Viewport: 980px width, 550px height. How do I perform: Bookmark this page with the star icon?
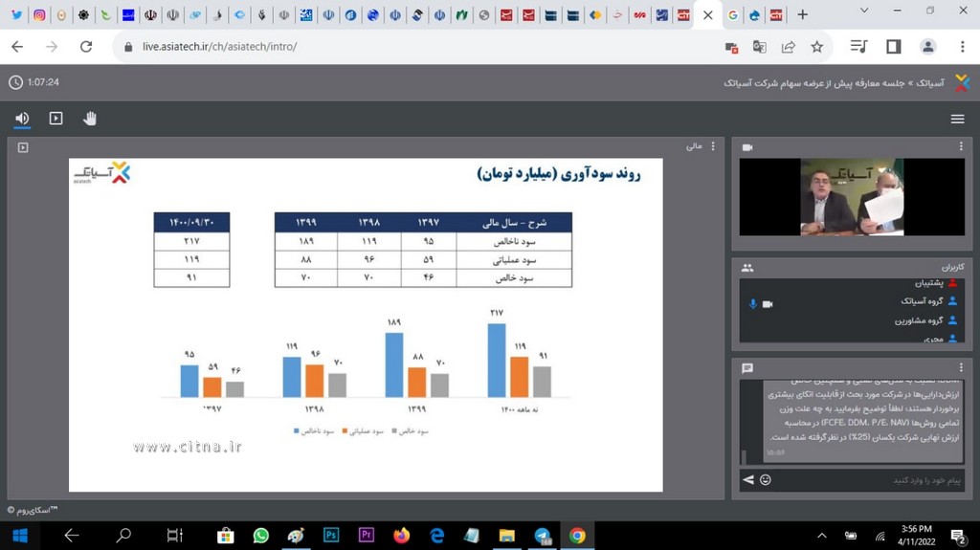(x=816, y=47)
